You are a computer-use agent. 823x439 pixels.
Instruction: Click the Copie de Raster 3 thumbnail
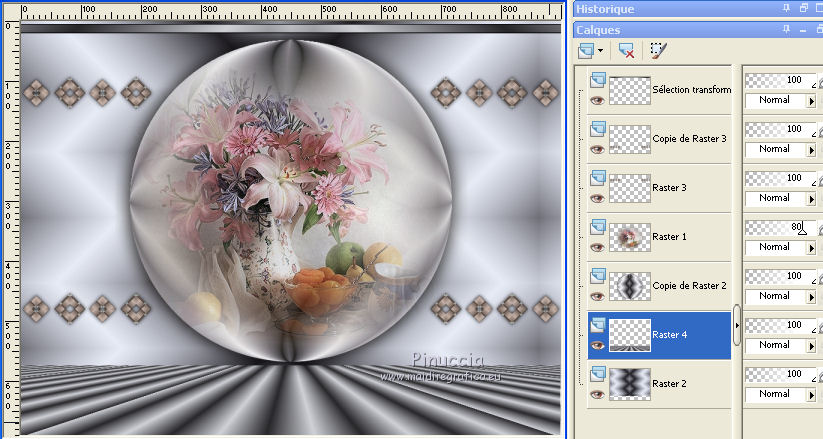[630, 139]
